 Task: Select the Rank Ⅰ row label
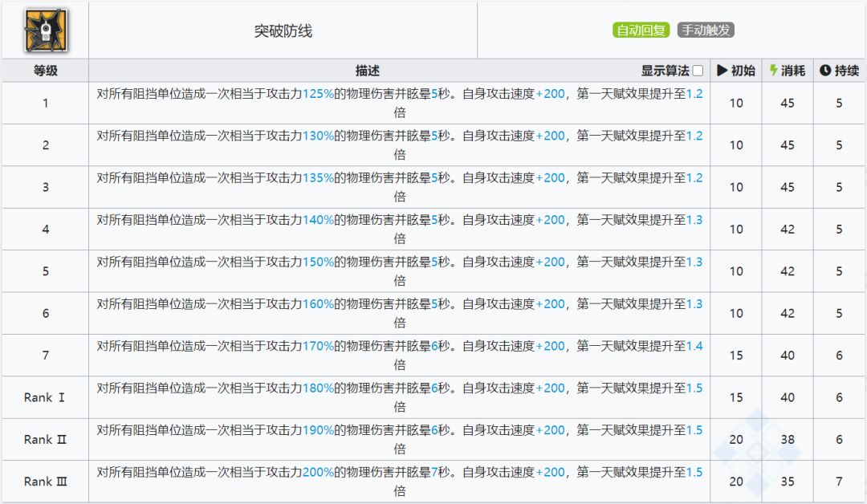point(45,397)
